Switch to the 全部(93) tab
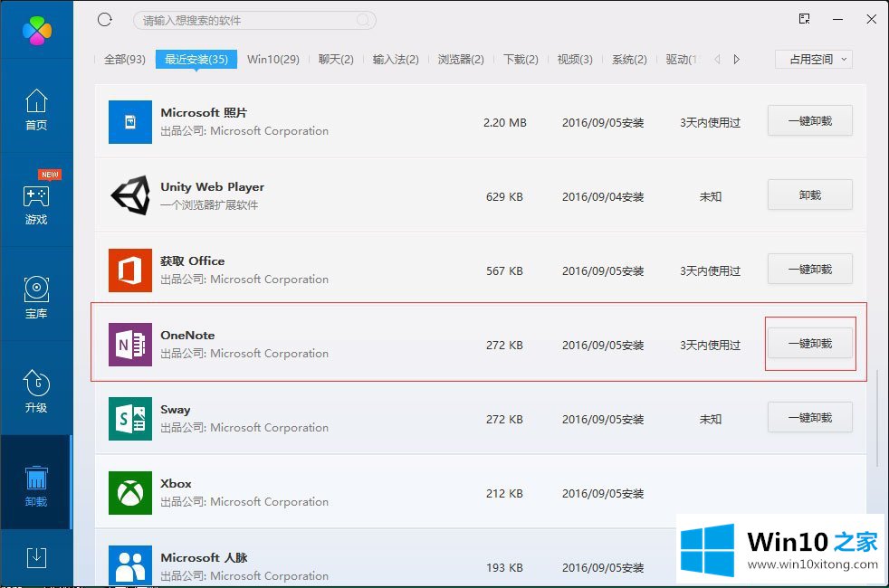Screen dimensions: 889x588 point(125,60)
